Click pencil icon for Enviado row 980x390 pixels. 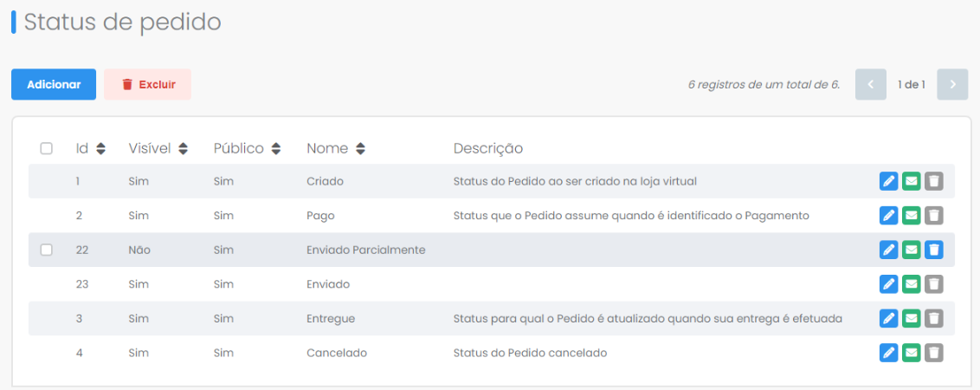[x=888, y=284]
